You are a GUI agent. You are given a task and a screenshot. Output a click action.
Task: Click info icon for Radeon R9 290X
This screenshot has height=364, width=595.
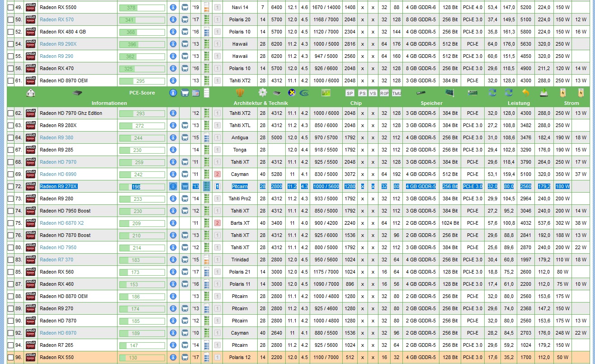tap(173, 44)
